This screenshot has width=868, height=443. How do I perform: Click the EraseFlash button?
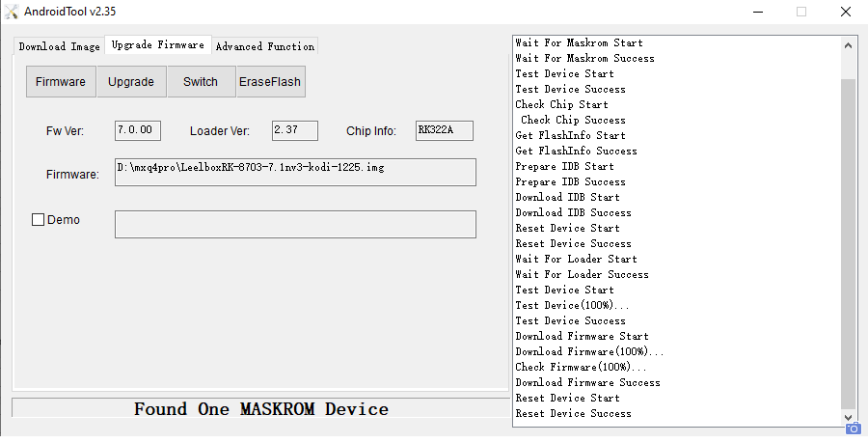tap(271, 81)
